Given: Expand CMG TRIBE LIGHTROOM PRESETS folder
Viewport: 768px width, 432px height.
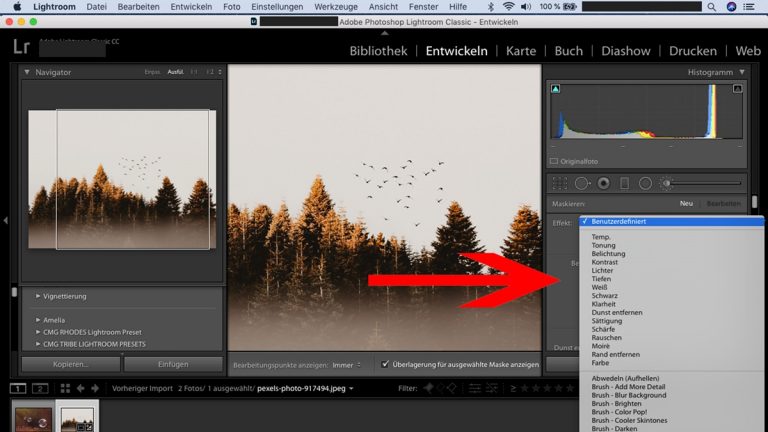Looking at the screenshot, I should pyautogui.click(x=38, y=344).
